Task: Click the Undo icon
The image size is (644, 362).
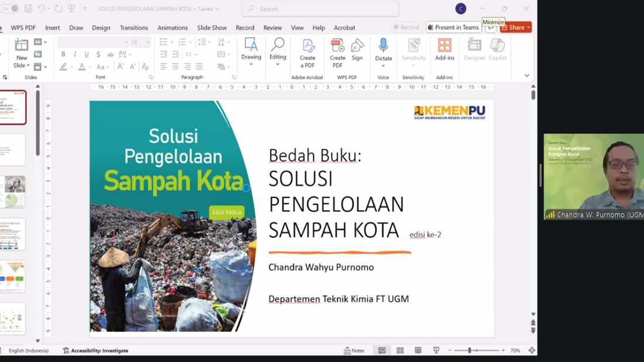Action: pos(41,8)
